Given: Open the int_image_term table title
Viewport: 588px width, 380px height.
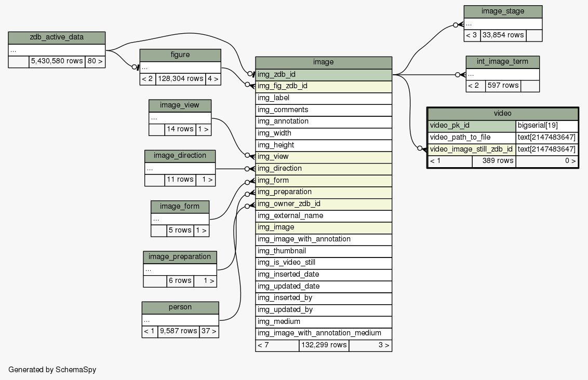Looking at the screenshot, I should (x=502, y=62).
